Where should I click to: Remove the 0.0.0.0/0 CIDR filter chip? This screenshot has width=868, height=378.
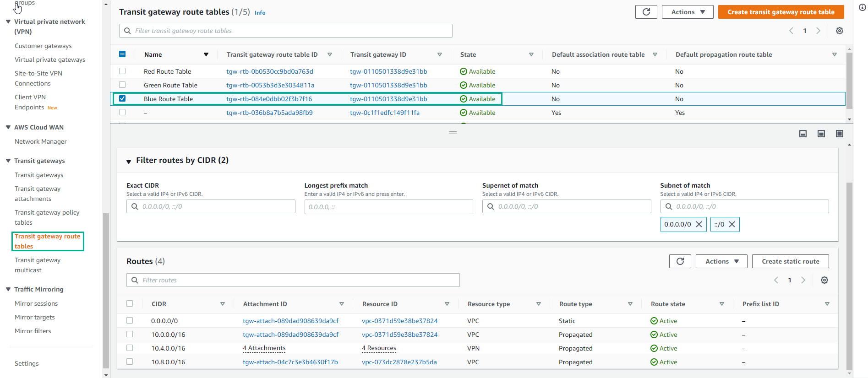click(699, 224)
